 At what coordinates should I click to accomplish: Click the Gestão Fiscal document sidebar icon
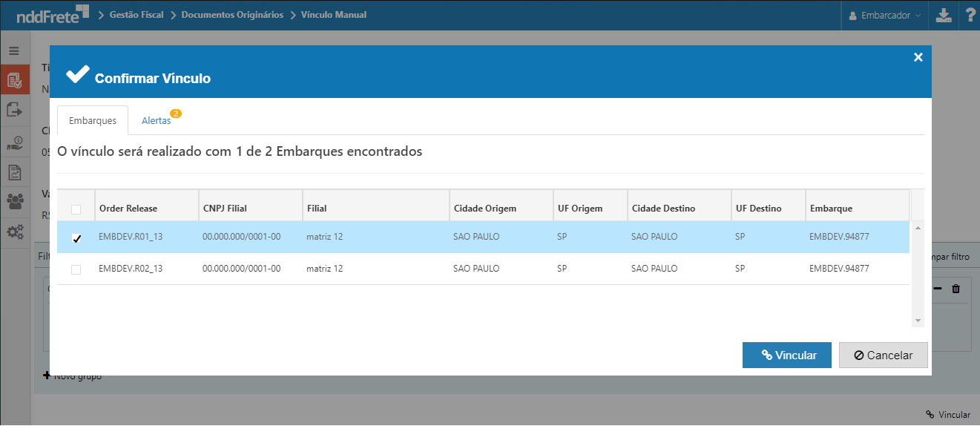pyautogui.click(x=14, y=79)
